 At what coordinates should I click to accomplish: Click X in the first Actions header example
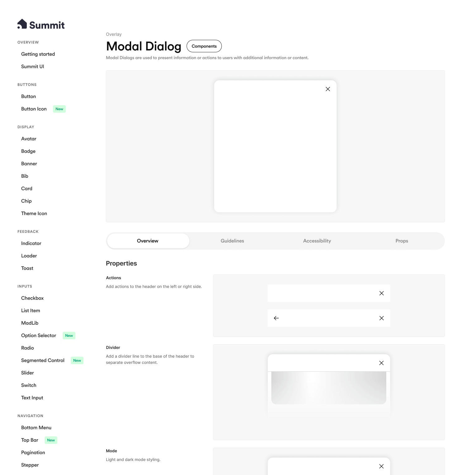coord(381,293)
